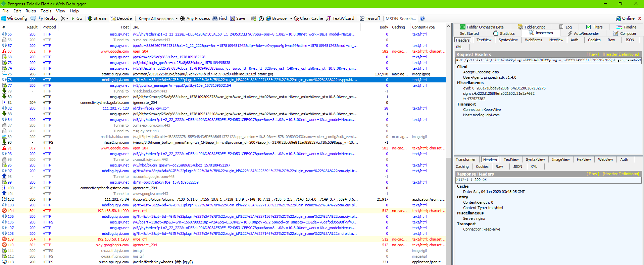Select session 113 puma-api.iqiyi.com row
The image size is (644, 265).
(x=223, y=262)
